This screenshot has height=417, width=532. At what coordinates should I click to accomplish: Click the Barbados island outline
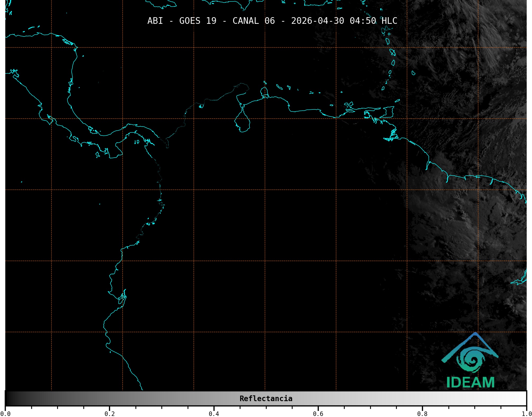(x=413, y=73)
